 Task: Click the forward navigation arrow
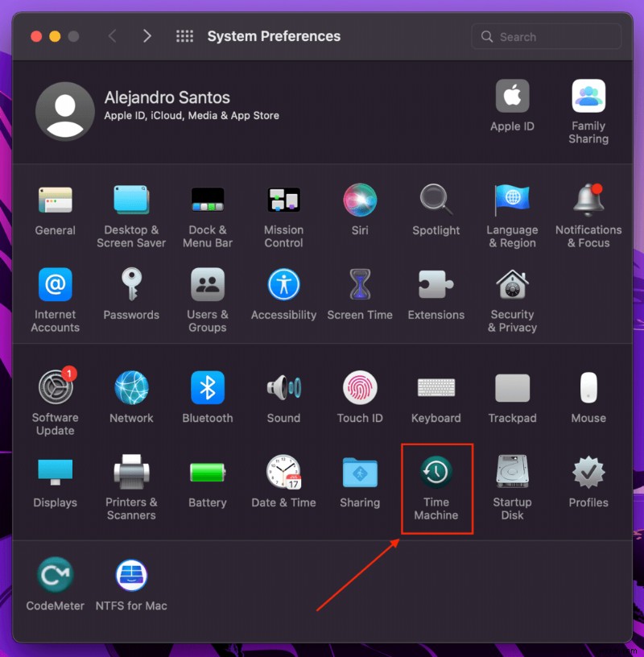(x=147, y=36)
